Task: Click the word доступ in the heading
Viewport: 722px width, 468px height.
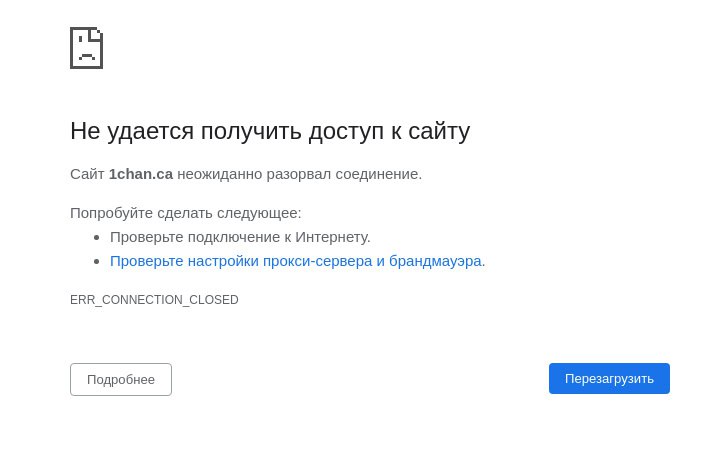Action: (x=346, y=132)
